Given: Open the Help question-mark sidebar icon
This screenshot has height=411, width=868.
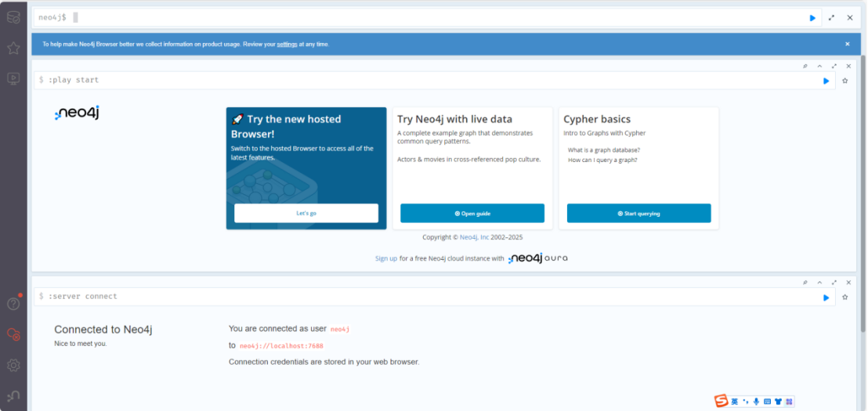Looking at the screenshot, I should point(13,304).
